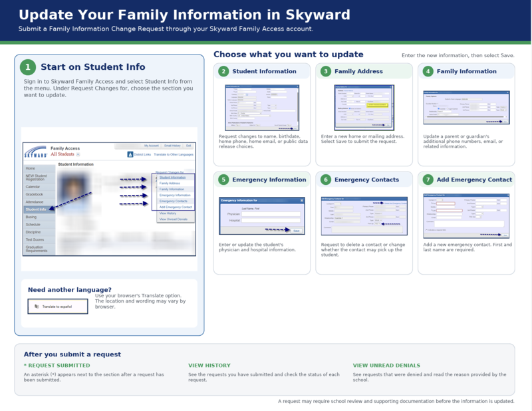Click the Comment box in Add Emergency Contact
532x411 pixels.
pyautogui.click(x=469, y=223)
